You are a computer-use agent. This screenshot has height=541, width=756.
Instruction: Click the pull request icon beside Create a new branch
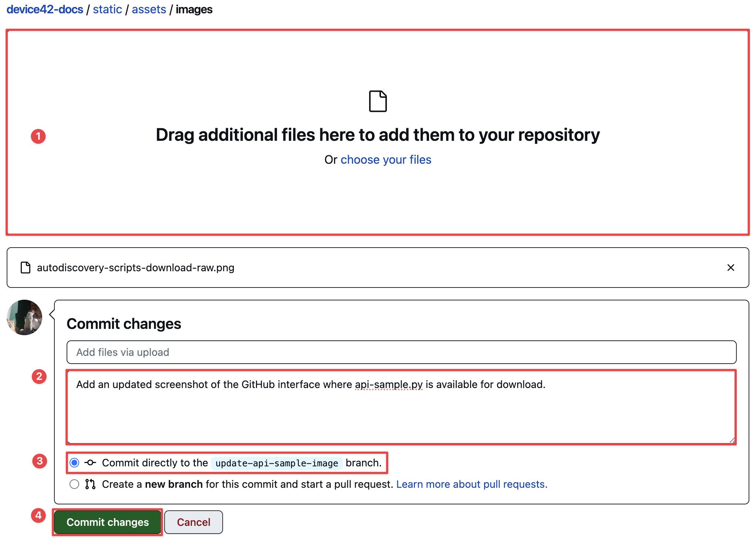90,484
